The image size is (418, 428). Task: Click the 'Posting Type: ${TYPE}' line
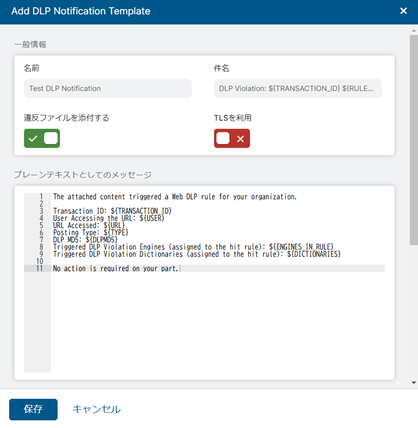[x=91, y=233]
